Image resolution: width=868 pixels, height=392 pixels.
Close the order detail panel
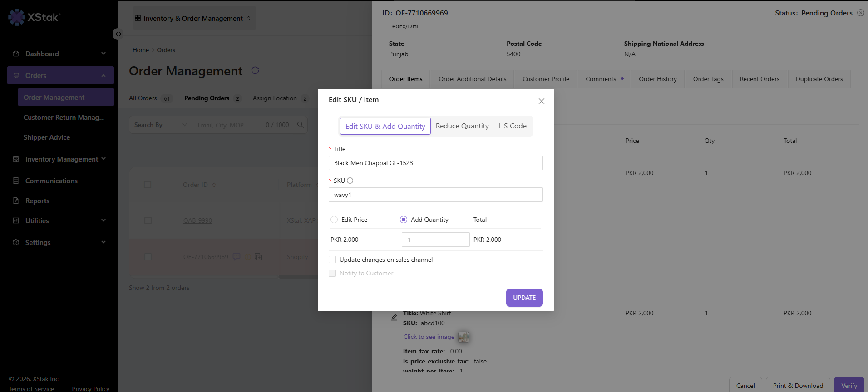[x=861, y=13]
